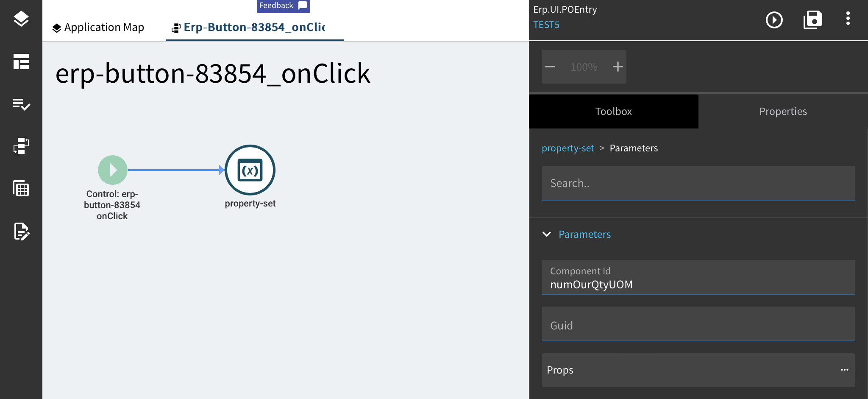Click the property-set breadcrumb link
The width and height of the screenshot is (868, 399).
[x=568, y=148]
